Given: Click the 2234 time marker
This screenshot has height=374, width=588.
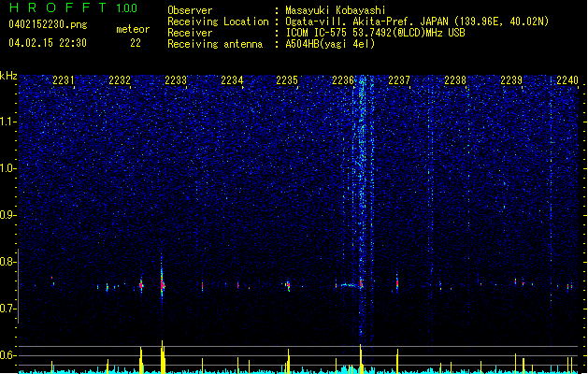Looking at the screenshot, I should point(232,80).
